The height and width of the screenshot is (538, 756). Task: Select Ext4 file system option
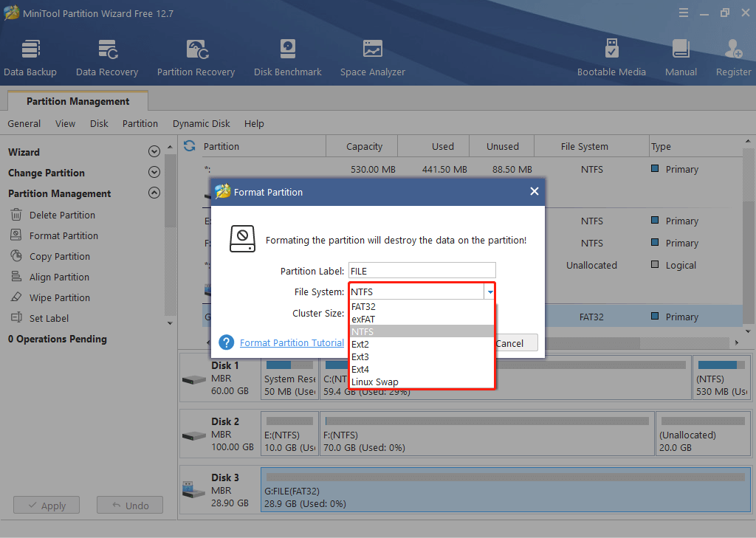(x=421, y=369)
